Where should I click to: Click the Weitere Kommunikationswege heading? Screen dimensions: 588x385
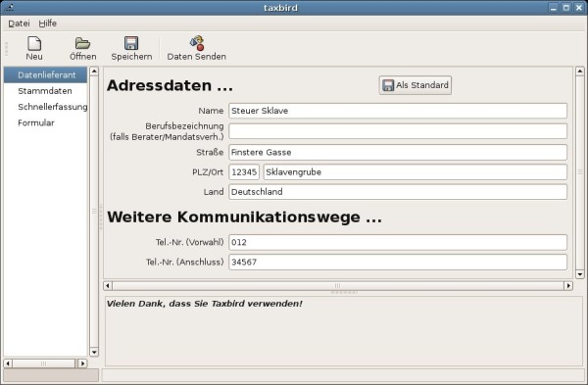tap(244, 217)
